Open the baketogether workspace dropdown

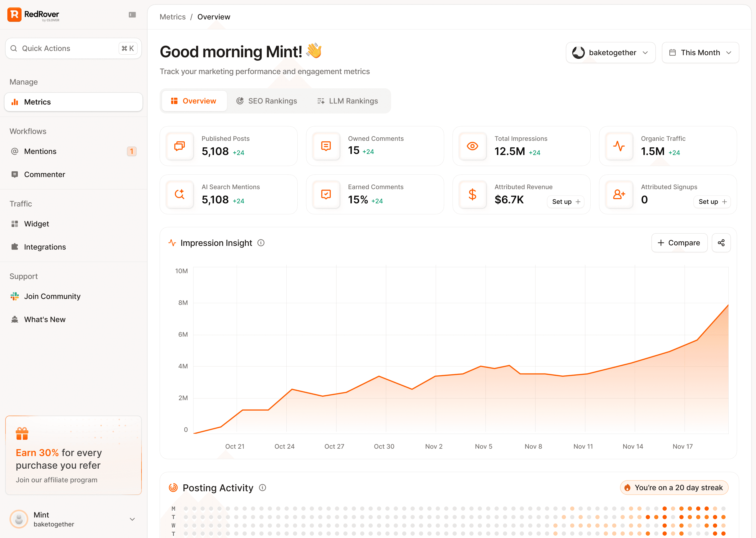tap(610, 53)
